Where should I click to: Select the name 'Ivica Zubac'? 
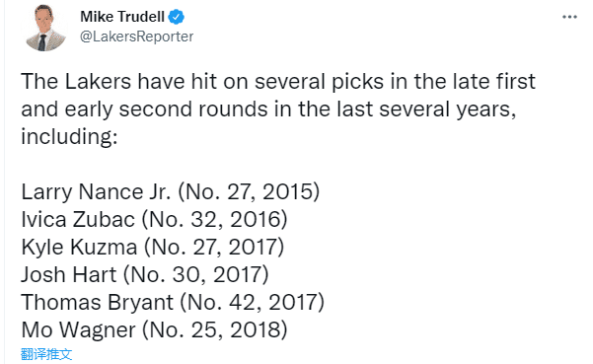click(x=78, y=219)
